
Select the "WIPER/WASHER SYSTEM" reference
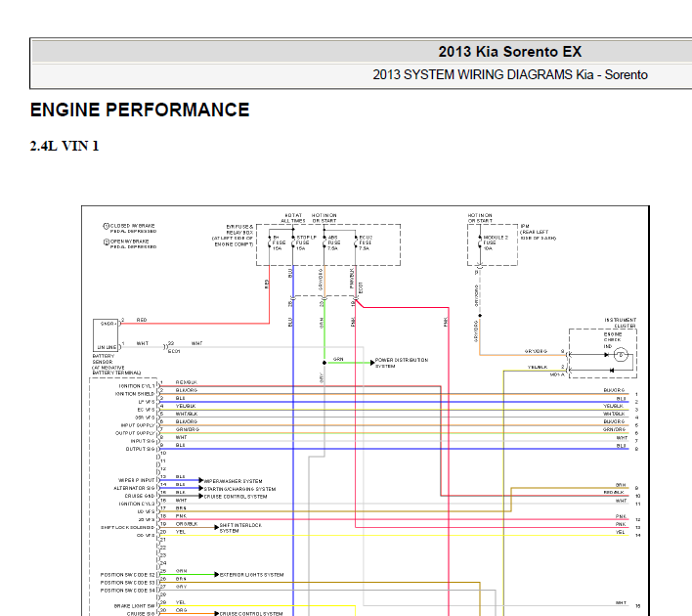point(233,481)
